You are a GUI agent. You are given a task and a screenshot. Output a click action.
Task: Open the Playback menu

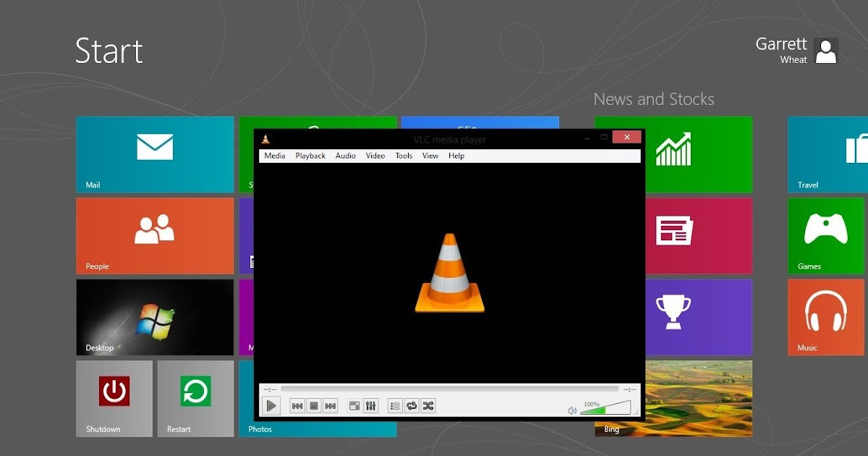pyautogui.click(x=310, y=156)
